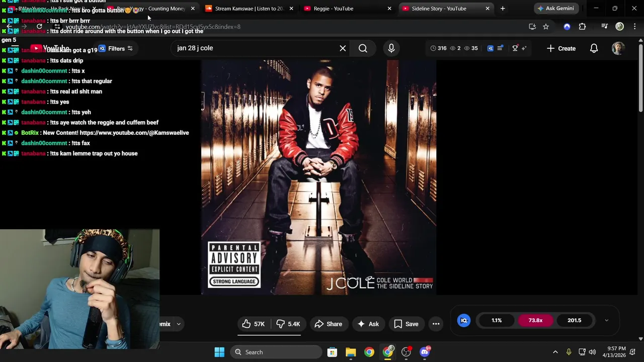Open the OBS Studio taskbar icon
Image resolution: width=644 pixels, height=362 pixels.
(406, 352)
